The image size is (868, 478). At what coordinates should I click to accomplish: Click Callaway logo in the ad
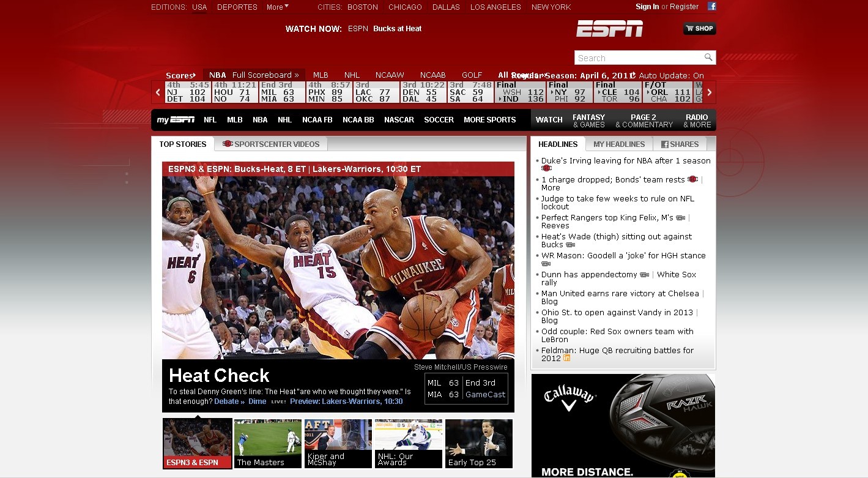pos(569,397)
